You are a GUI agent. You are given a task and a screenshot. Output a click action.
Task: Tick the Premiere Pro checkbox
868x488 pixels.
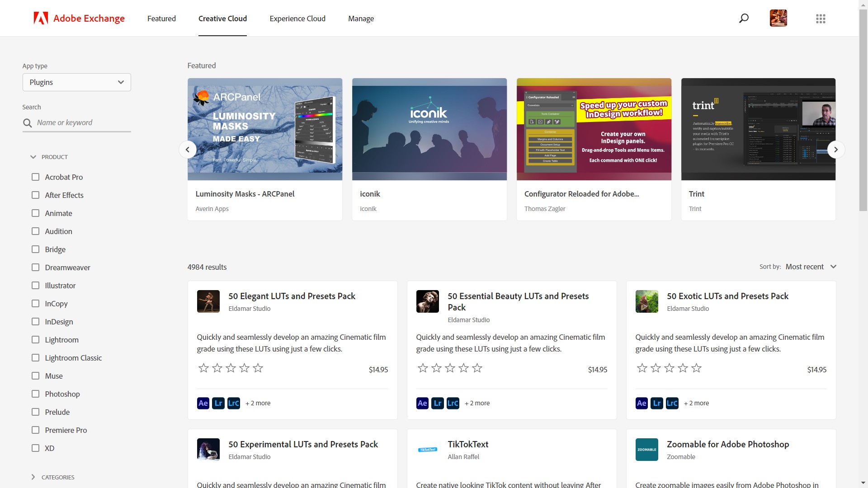35,430
